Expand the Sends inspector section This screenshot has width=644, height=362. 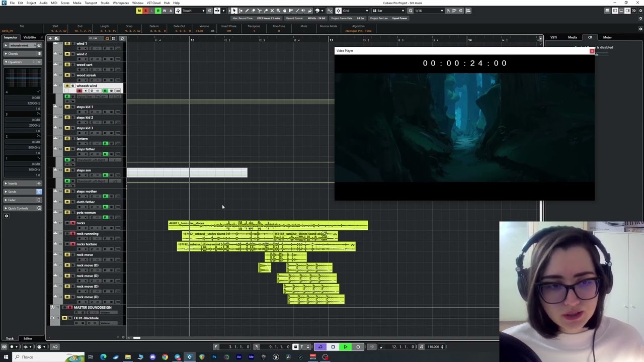[x=22, y=192]
